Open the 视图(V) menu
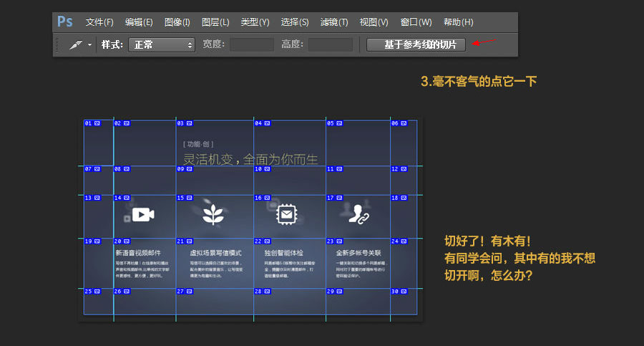Viewport: 644px width, 346px height. pos(374,22)
